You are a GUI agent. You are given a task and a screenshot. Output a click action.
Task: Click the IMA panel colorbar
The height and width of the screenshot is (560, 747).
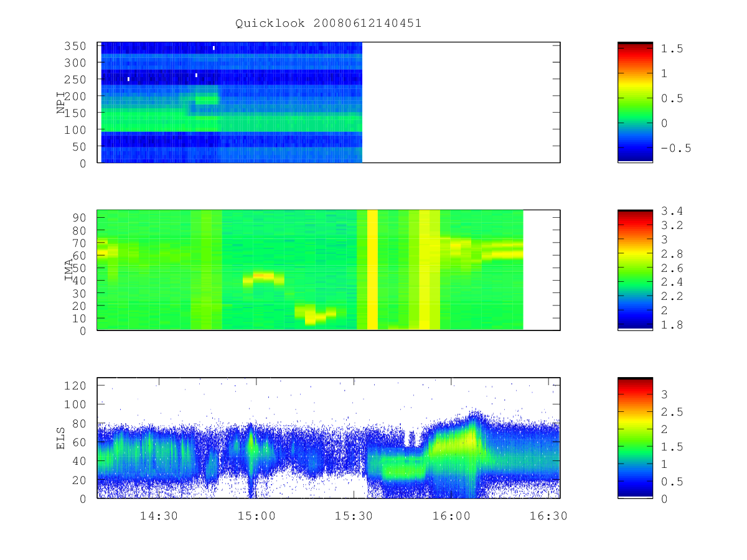(x=635, y=270)
